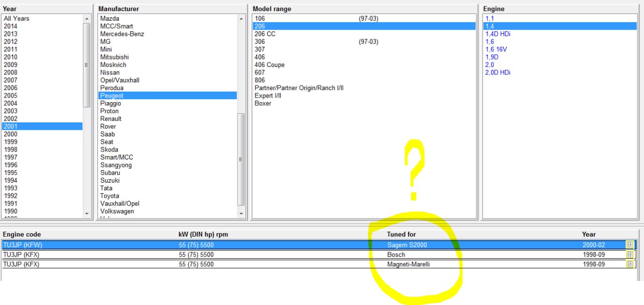Choose Piaggio manufacturer
The image size is (644, 305).
[x=111, y=103]
